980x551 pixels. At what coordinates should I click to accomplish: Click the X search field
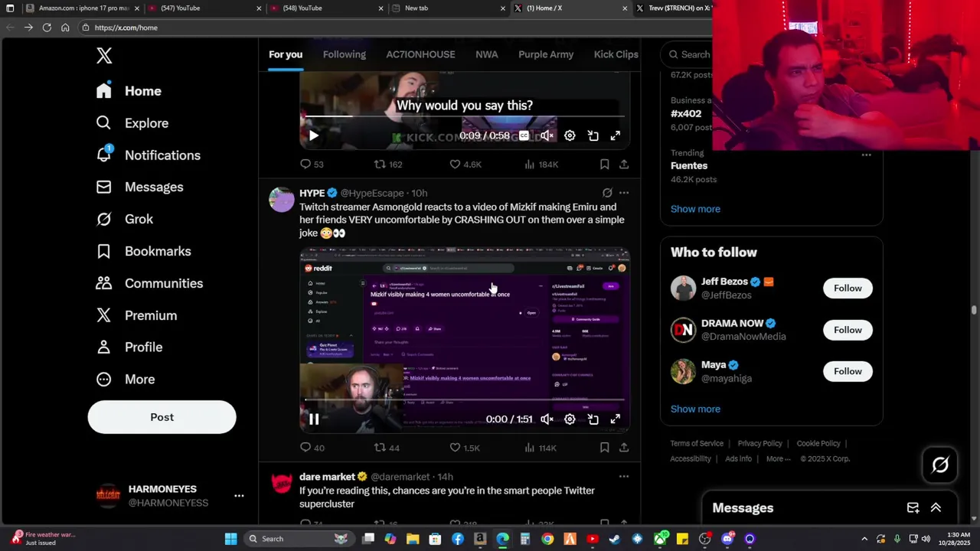tap(689, 54)
